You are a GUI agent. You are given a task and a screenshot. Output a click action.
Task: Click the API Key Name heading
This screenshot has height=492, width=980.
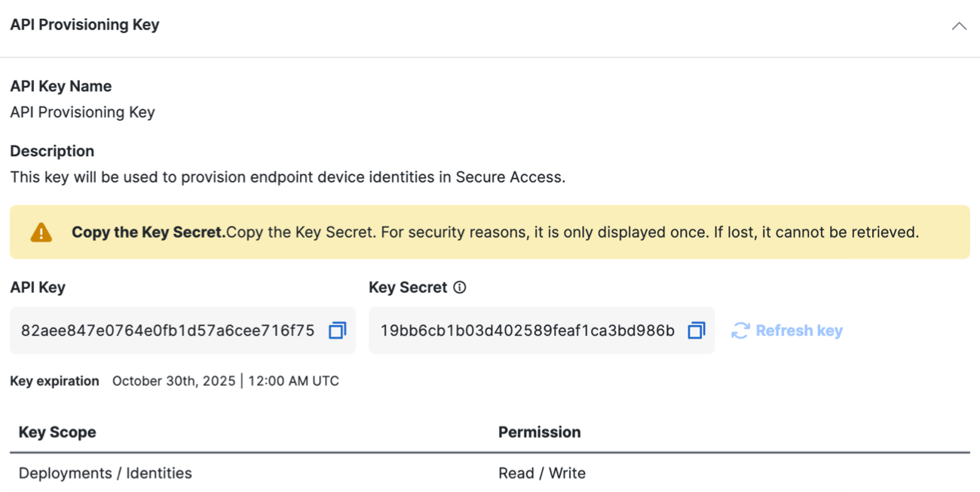click(60, 87)
